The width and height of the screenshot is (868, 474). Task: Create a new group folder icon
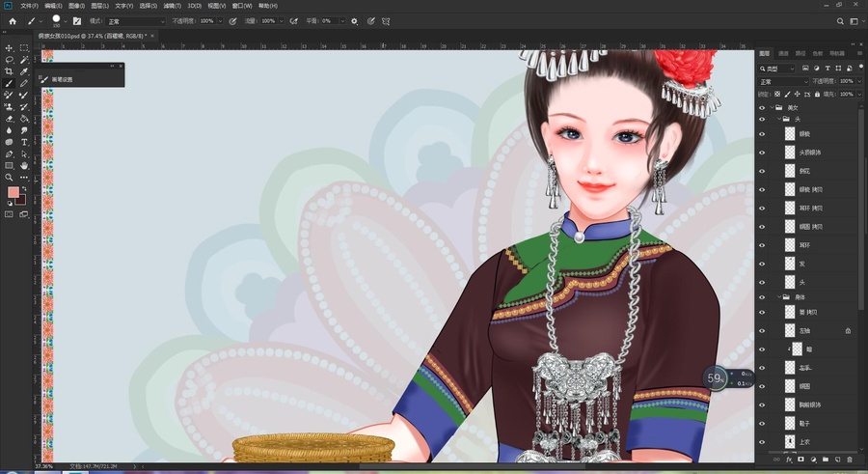(826, 460)
